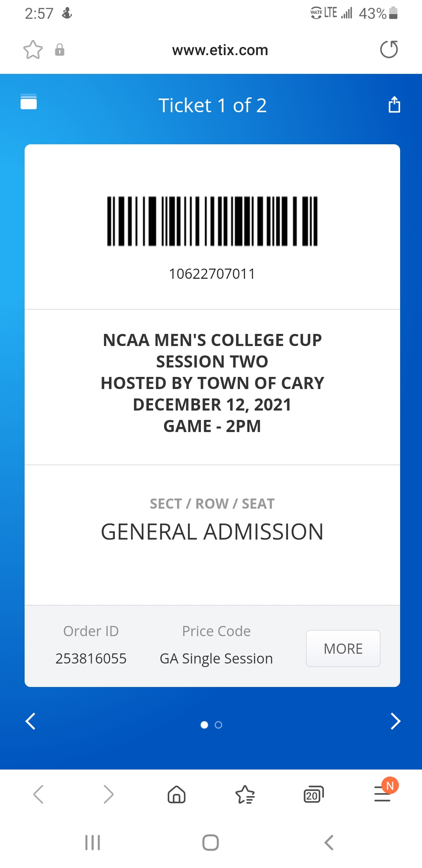Open Android recent apps button

coord(93,843)
